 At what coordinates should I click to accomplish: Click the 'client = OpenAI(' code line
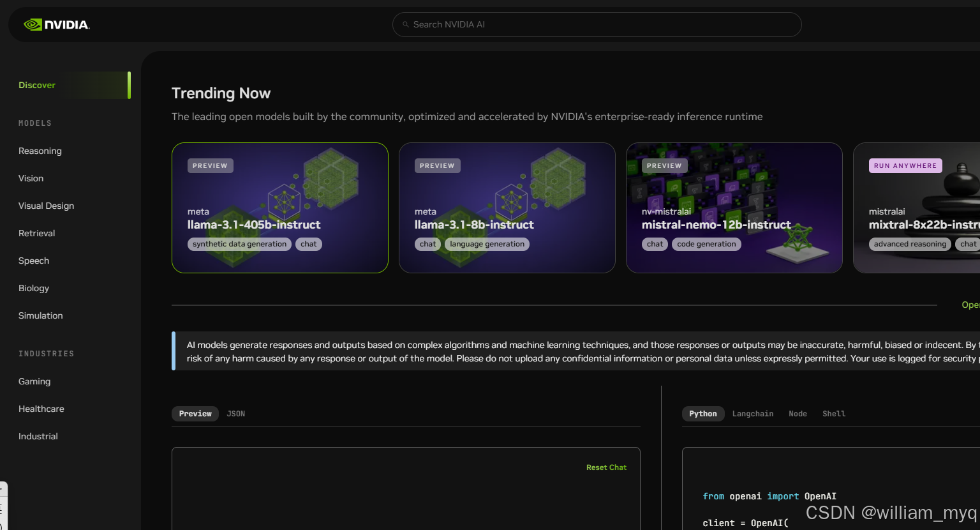(745, 523)
